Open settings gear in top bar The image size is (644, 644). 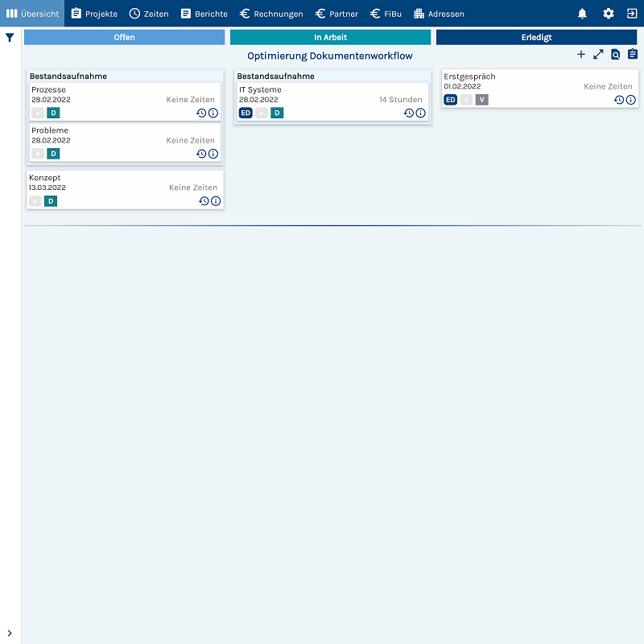pyautogui.click(x=609, y=14)
